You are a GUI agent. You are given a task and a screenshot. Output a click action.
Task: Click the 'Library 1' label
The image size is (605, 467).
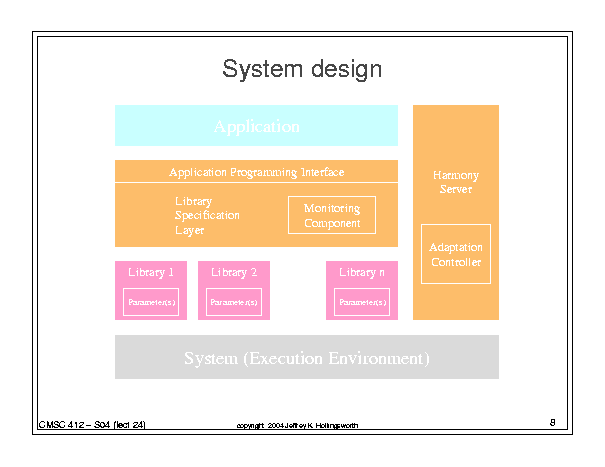coord(151,272)
